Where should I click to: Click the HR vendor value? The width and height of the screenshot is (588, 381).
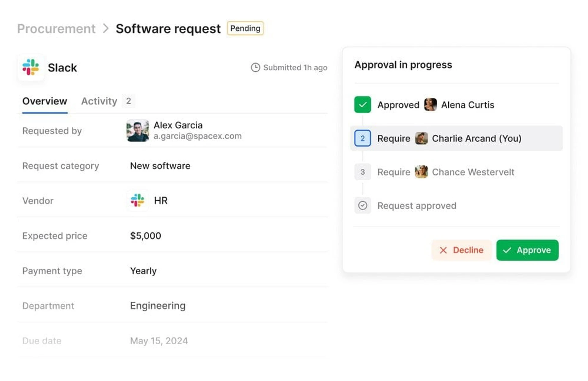click(161, 201)
